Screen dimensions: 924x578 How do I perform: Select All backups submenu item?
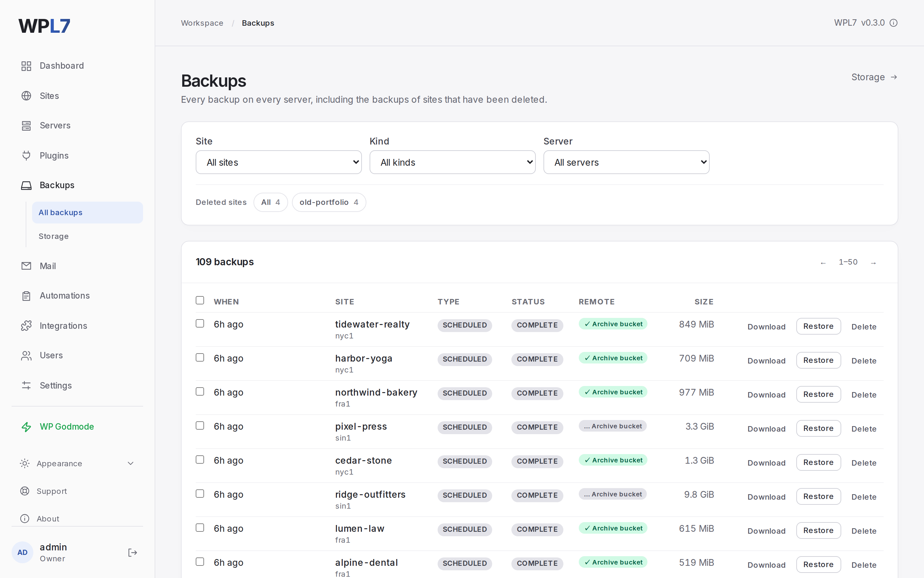pyautogui.click(x=88, y=213)
